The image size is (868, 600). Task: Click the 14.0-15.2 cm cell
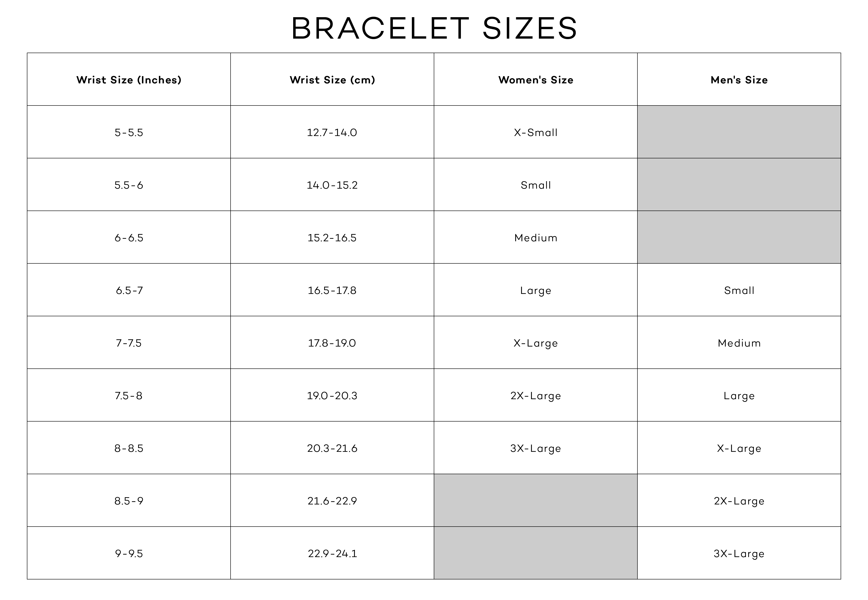pos(332,185)
